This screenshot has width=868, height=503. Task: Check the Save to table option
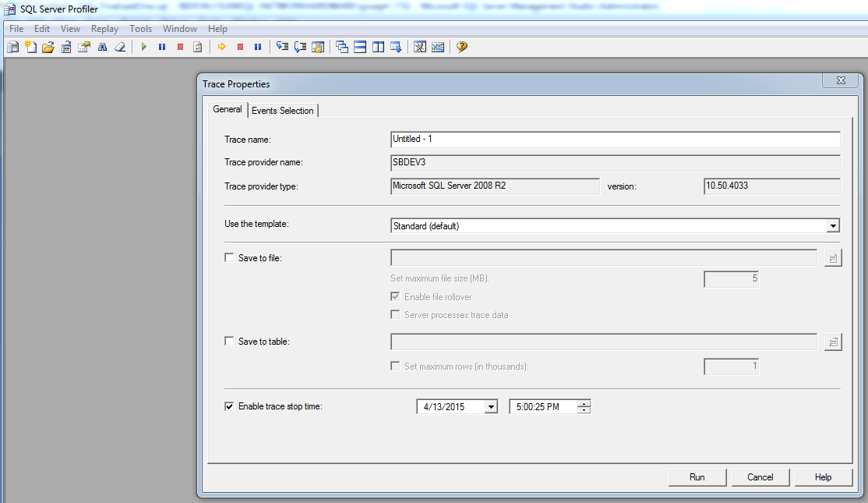228,341
